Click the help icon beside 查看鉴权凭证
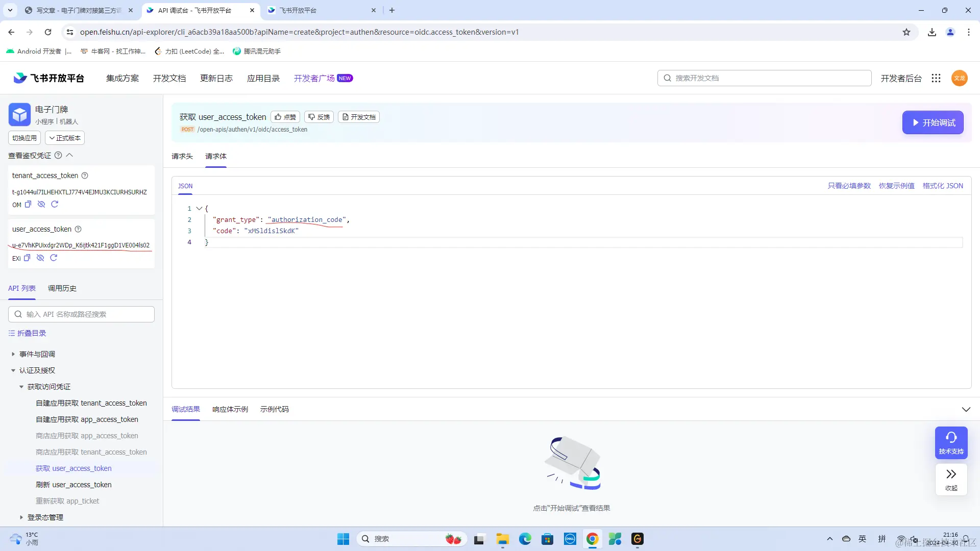The image size is (980, 551). 58,155
